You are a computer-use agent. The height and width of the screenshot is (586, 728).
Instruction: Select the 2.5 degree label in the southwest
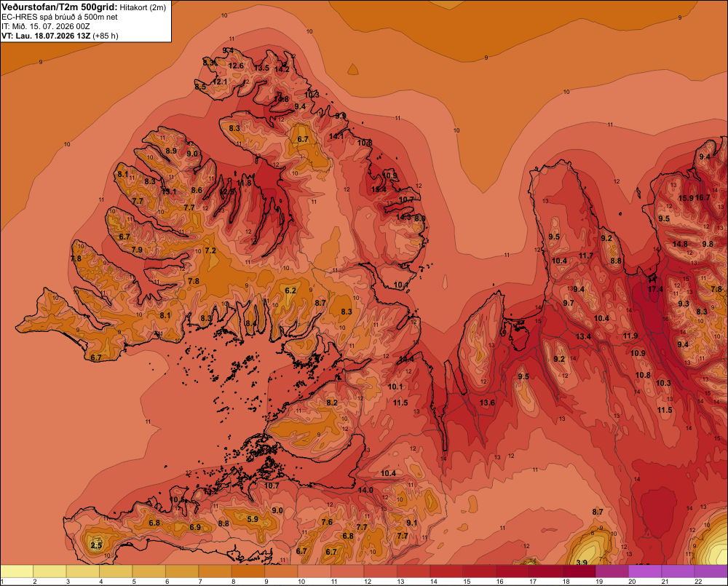click(96, 545)
